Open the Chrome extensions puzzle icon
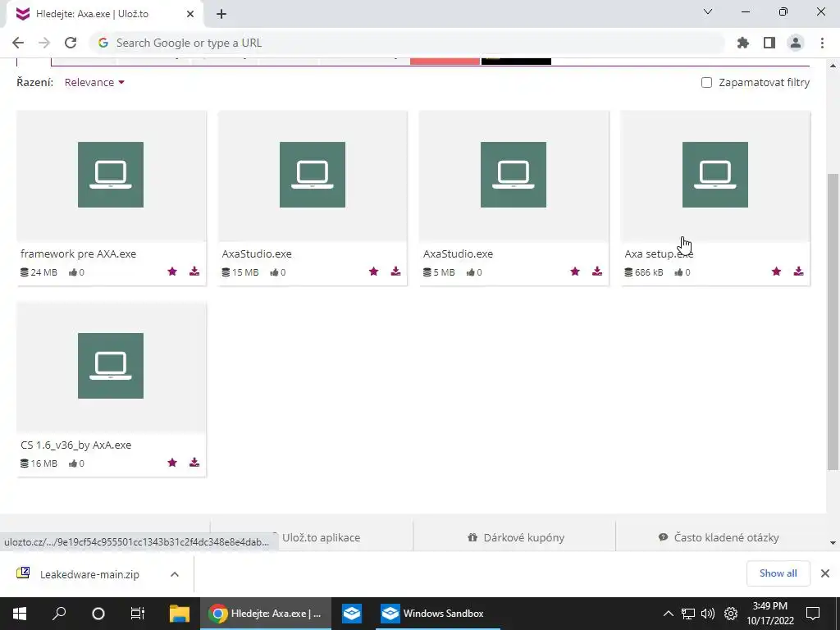This screenshot has height=630, width=840. pyautogui.click(x=743, y=43)
